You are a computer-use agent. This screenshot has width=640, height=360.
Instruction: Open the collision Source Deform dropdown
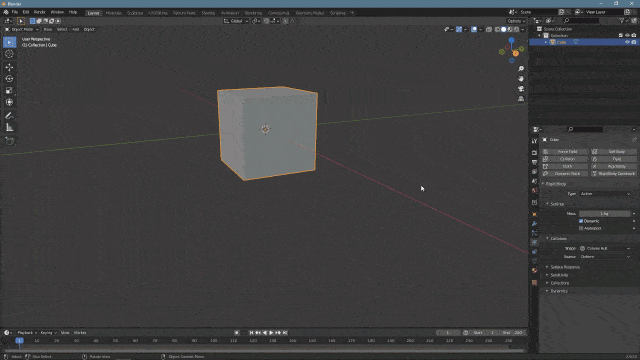(x=605, y=257)
